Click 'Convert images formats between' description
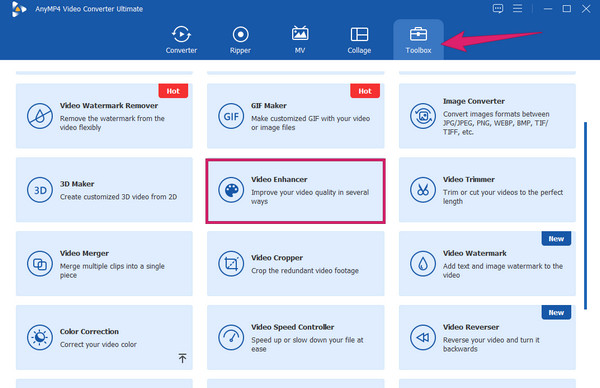 coord(496,123)
